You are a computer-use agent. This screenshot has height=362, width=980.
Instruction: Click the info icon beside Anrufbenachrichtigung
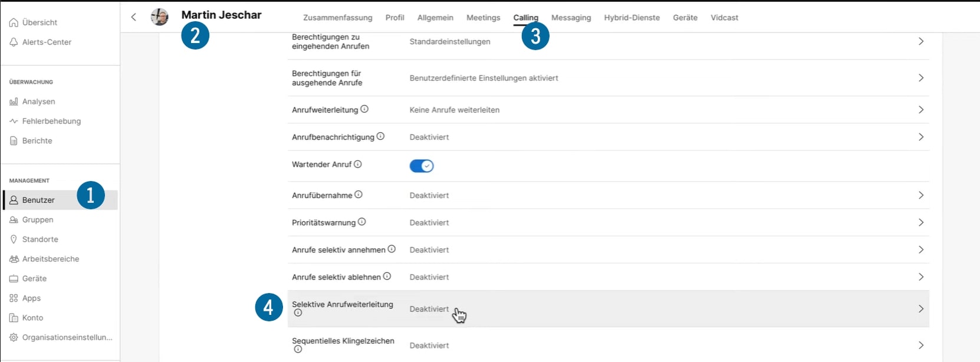pos(380,136)
